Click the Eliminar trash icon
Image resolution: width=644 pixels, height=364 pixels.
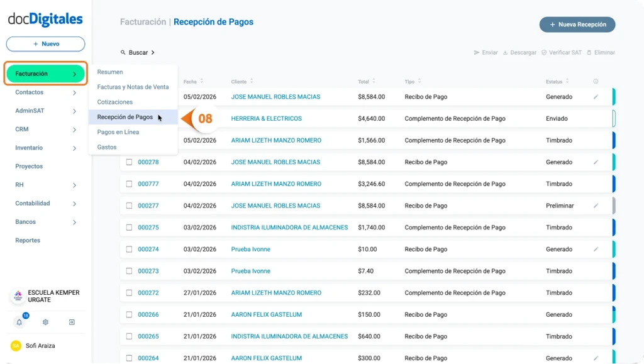(589, 52)
